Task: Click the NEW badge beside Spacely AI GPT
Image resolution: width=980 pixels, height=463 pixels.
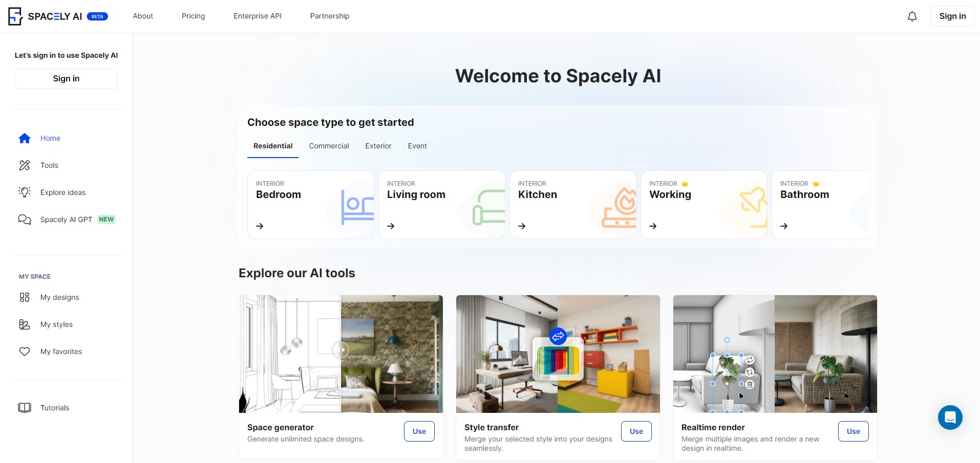Action: point(106,219)
